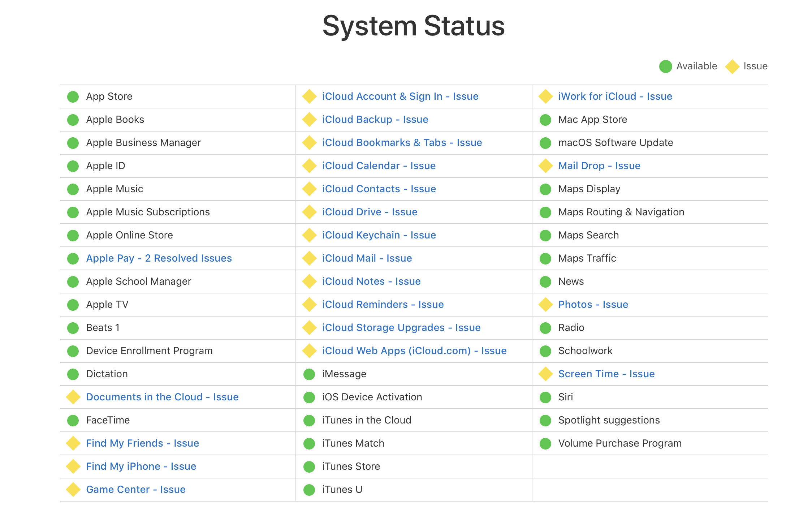Viewport: 812px width, 516px height.
Task: Click green circle beside Siri
Action: click(545, 397)
